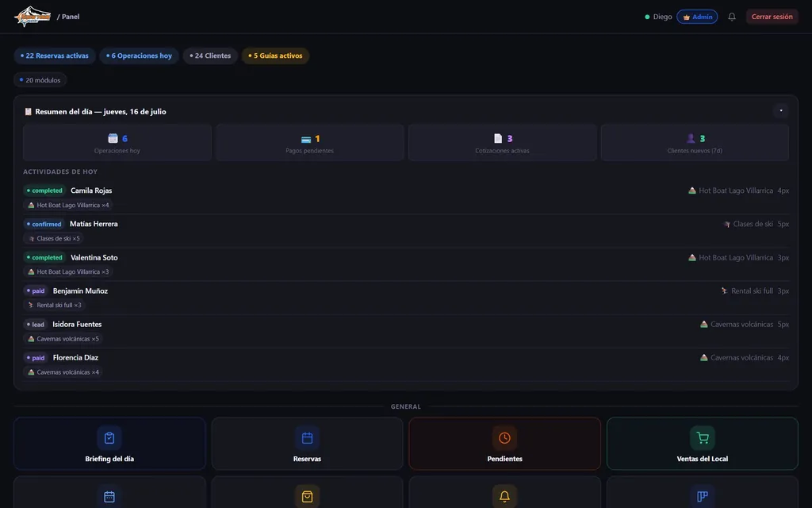
Task: Click the Cavernas volcánicas ×5 tag
Action: click(x=63, y=339)
